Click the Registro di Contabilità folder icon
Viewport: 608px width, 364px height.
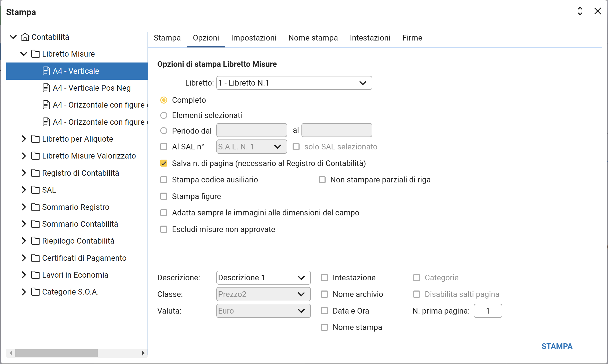35,173
